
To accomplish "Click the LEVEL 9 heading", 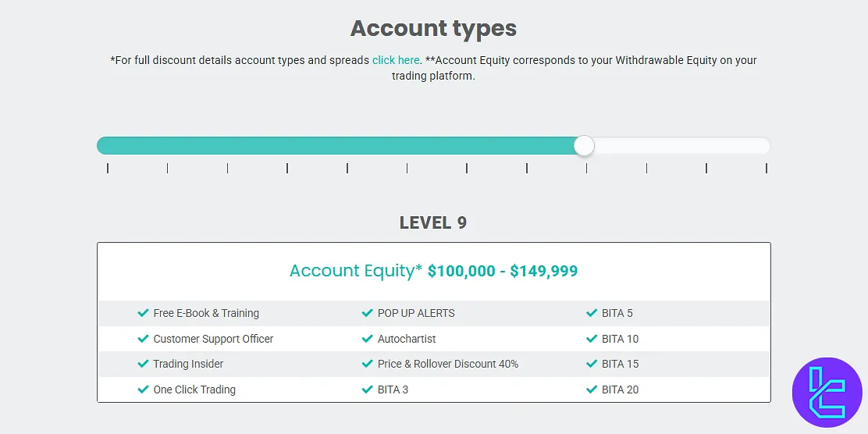I will [433, 222].
